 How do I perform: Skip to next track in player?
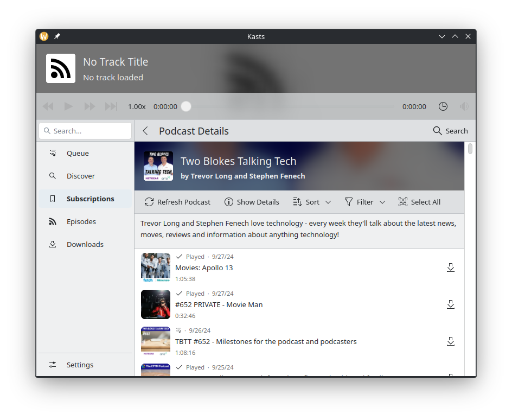(x=111, y=106)
